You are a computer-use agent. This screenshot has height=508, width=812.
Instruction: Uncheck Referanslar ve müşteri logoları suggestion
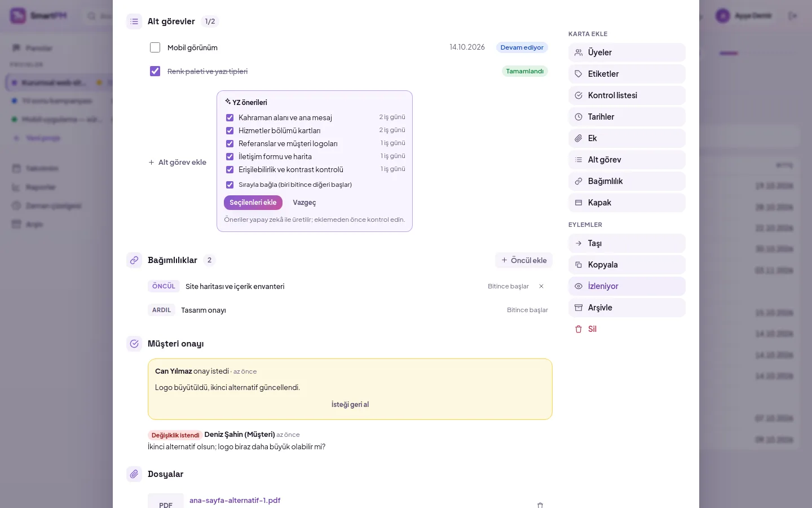click(230, 143)
